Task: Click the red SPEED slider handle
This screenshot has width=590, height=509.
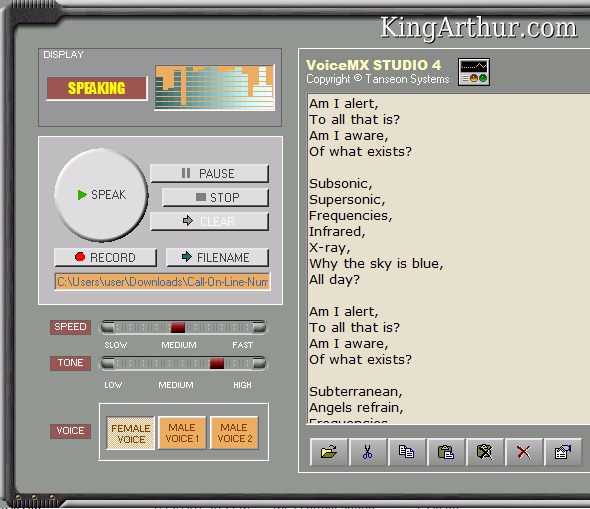Action: 178,327
